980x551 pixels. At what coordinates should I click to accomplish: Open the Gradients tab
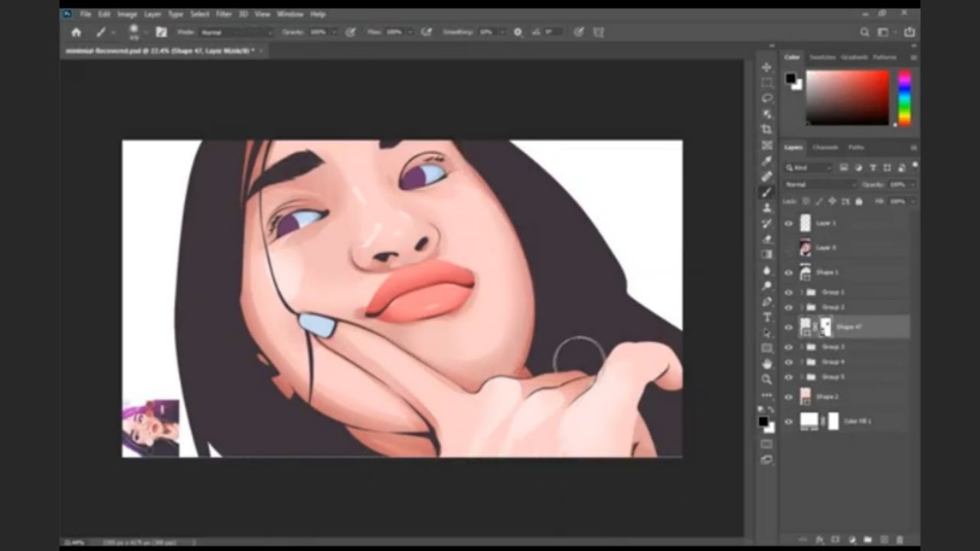click(854, 57)
